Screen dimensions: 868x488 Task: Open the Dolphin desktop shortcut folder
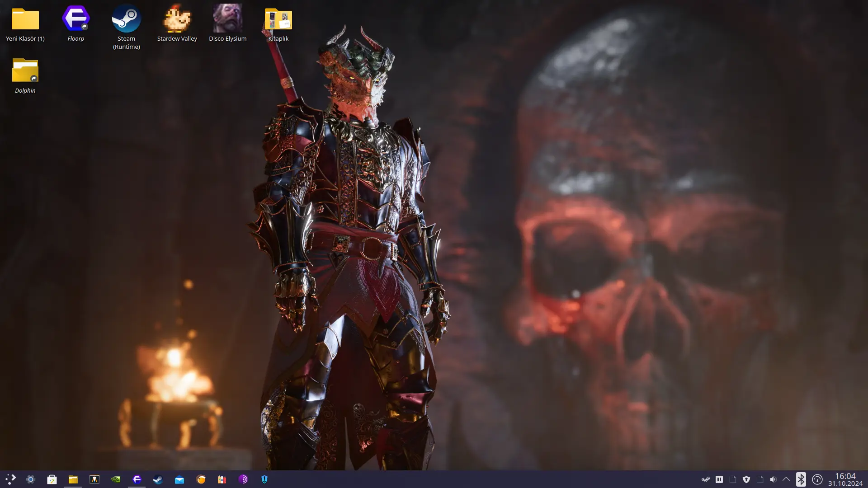tap(25, 76)
